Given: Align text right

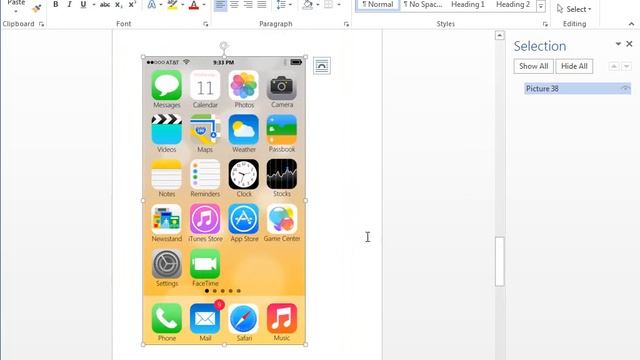Looking at the screenshot, I should pyautogui.click(x=248, y=4).
